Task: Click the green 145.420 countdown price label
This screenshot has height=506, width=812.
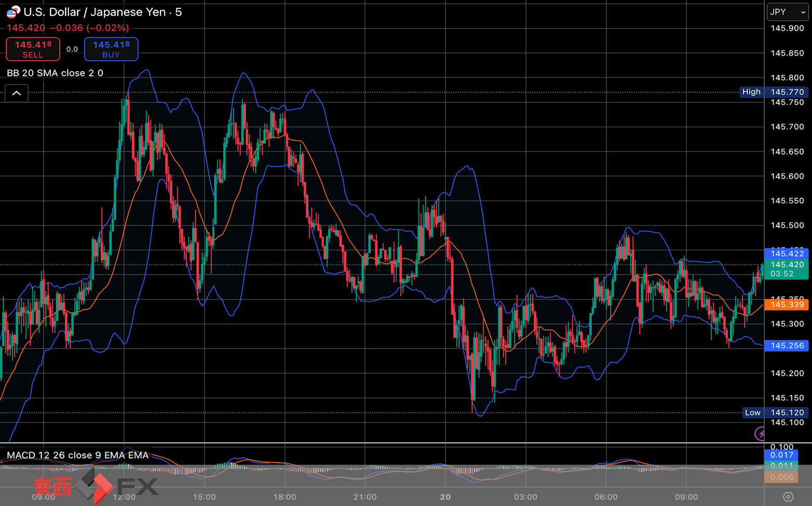Action: tap(787, 269)
